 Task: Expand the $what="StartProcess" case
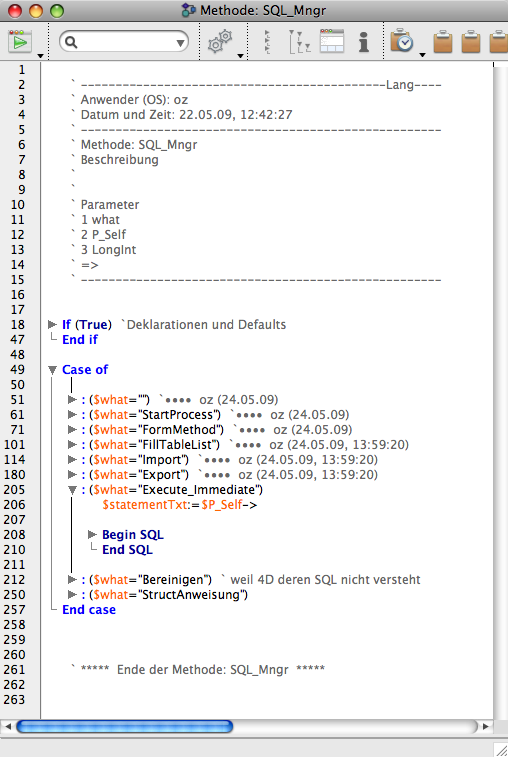(x=72, y=415)
